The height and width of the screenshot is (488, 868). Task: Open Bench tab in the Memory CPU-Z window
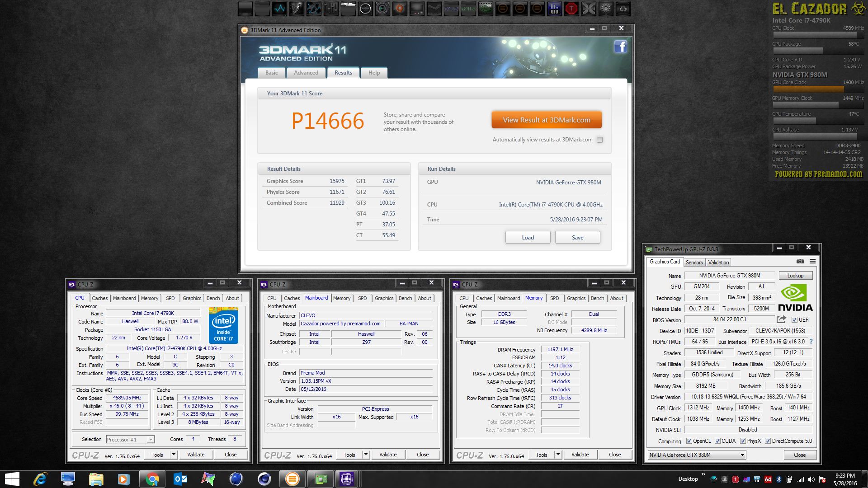pyautogui.click(x=597, y=298)
